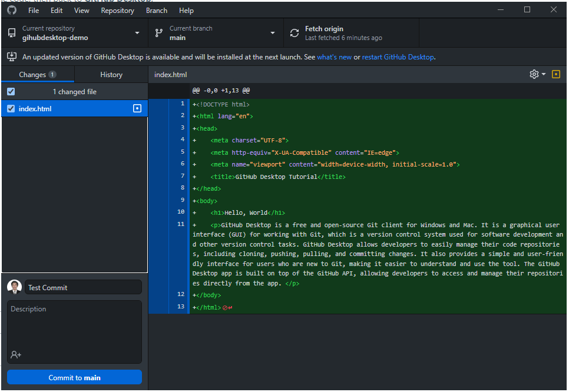Click the file status icon in the diff header
569x392 pixels.
click(555, 74)
